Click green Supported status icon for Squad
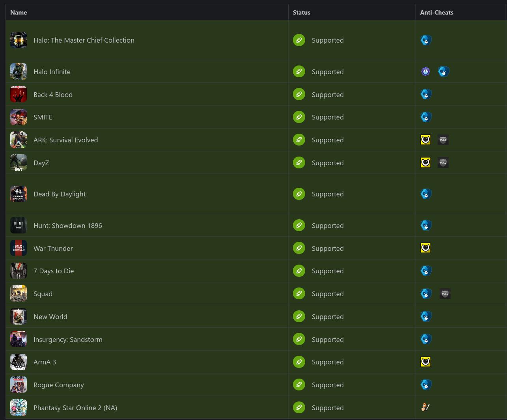The height and width of the screenshot is (420, 507). tap(299, 294)
